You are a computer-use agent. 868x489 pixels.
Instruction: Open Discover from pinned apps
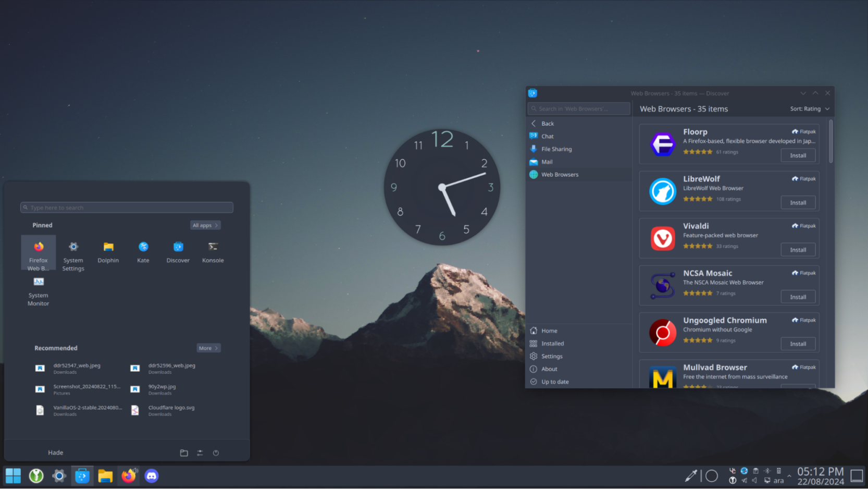[x=178, y=252]
